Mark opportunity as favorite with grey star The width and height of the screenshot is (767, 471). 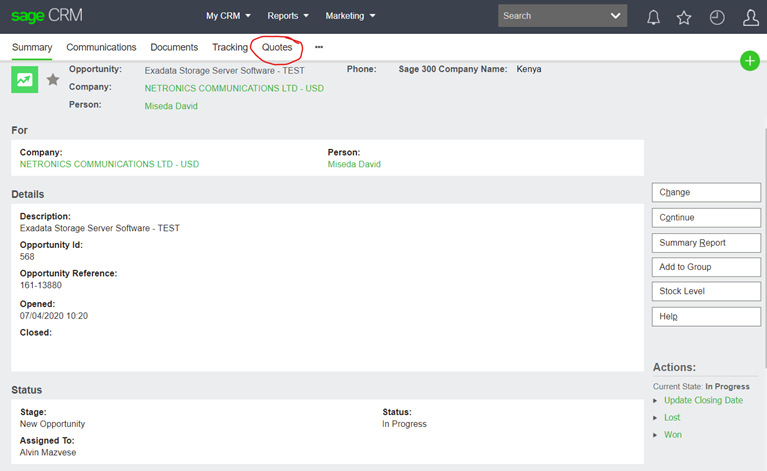[53, 80]
